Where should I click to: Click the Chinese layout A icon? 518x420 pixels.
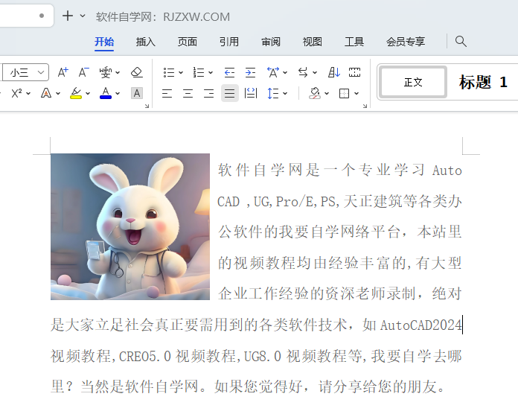273,72
